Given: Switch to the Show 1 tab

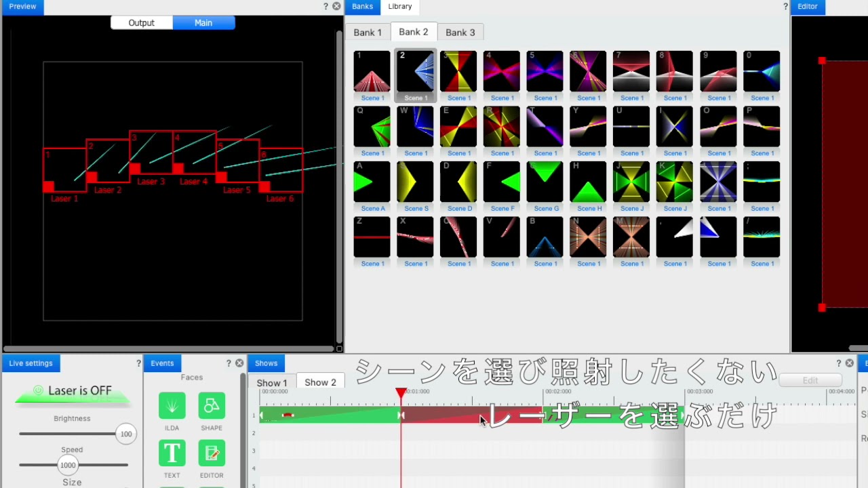Looking at the screenshot, I should pos(271,383).
